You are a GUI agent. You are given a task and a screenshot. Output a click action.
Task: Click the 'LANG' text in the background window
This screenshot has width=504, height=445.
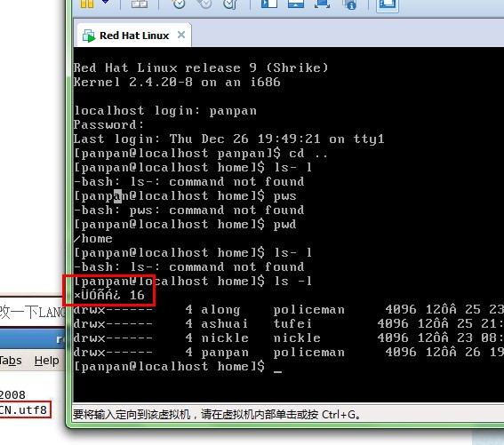click(52, 312)
